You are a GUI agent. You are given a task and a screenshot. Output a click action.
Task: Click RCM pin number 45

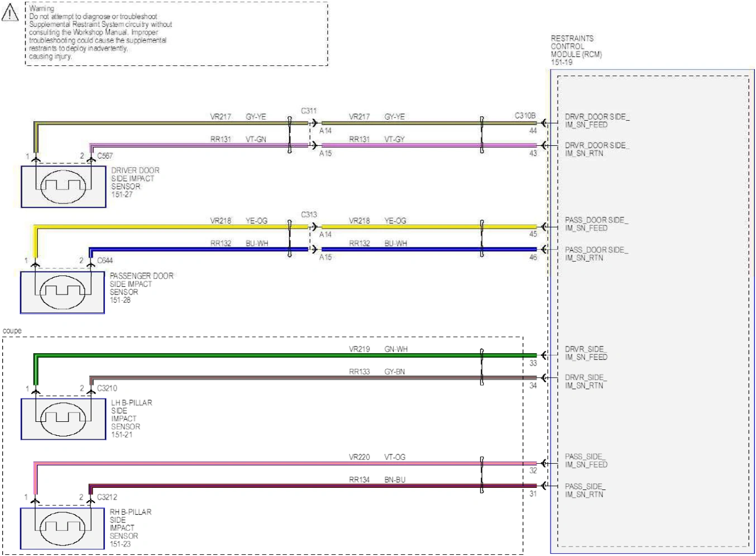[533, 235]
